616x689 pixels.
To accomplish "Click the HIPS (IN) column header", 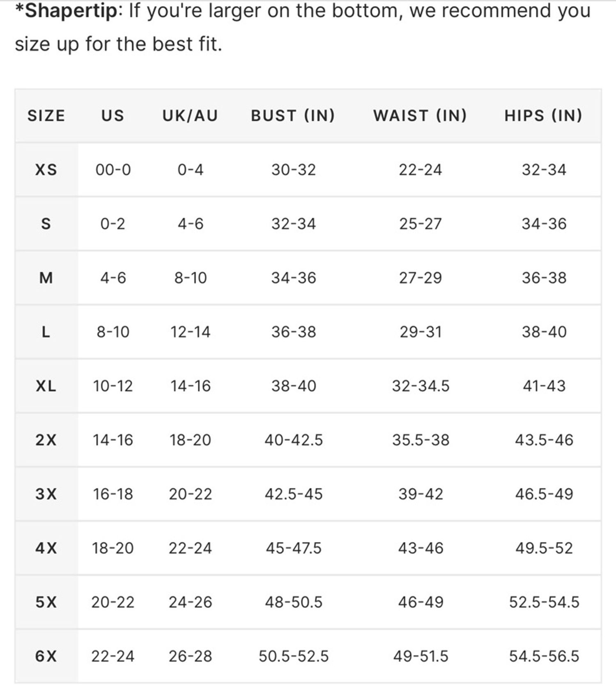I will tap(543, 116).
